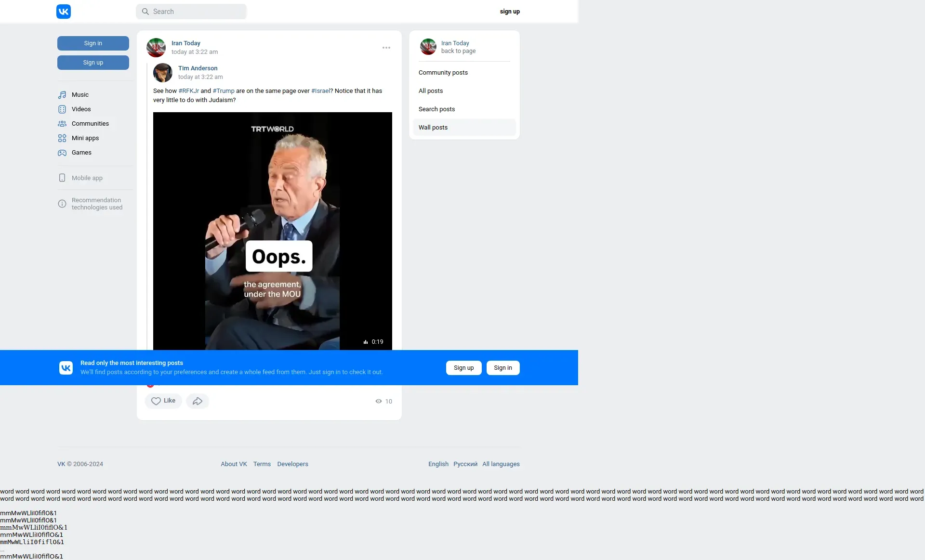Screen dimensions: 925x560
Task: Open the post's three-dot options menu
Action: tap(386, 48)
